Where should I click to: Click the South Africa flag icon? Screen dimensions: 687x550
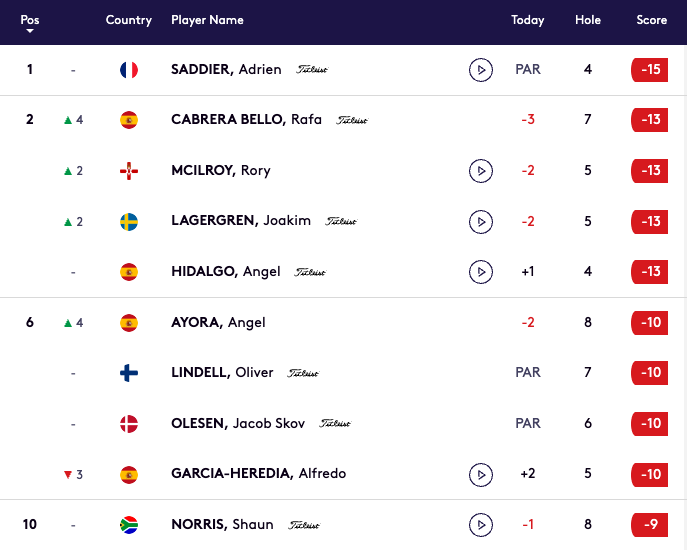tap(129, 524)
